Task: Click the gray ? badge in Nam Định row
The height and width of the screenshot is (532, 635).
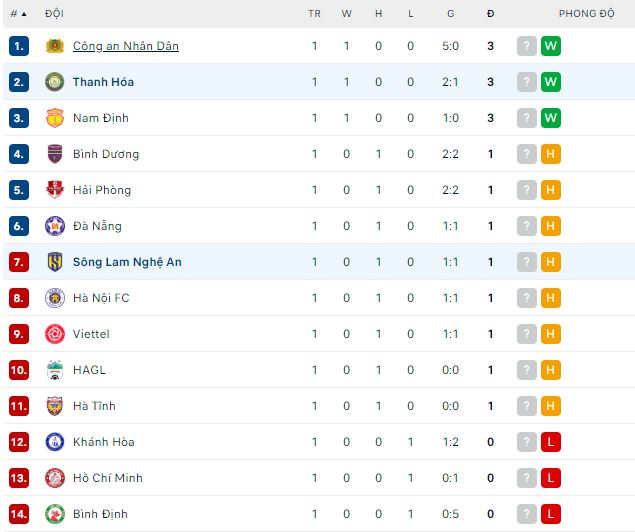Action: [x=527, y=118]
